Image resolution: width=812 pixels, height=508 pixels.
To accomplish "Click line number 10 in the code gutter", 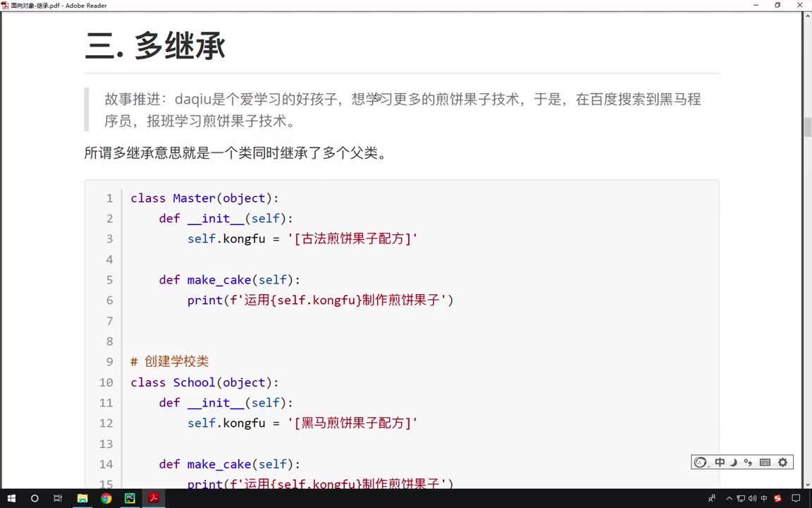I will [106, 382].
